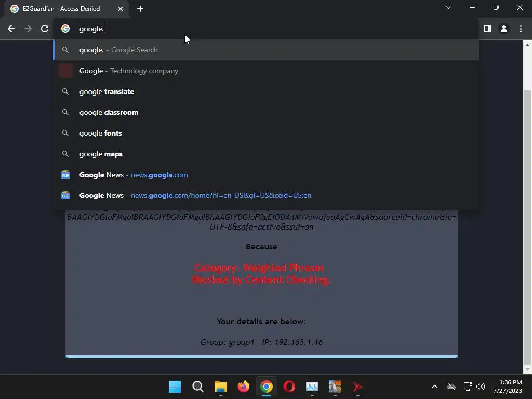Click the scrollbar's up arrow
The image size is (532, 399).
(x=527, y=45)
